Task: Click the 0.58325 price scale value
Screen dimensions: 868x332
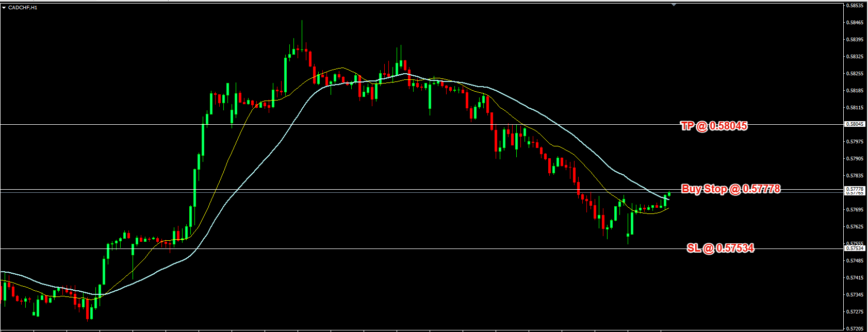Action: point(856,57)
